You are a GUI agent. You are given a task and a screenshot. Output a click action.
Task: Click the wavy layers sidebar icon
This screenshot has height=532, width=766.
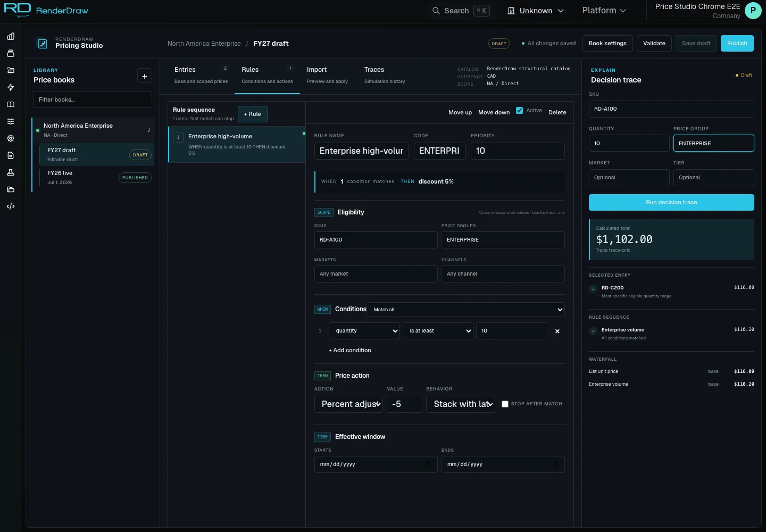point(11,121)
